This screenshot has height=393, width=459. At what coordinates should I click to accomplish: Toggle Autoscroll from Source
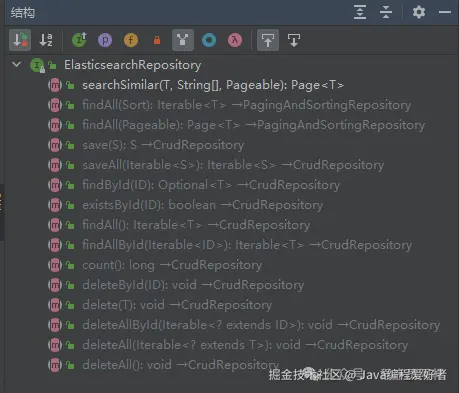[x=294, y=40]
